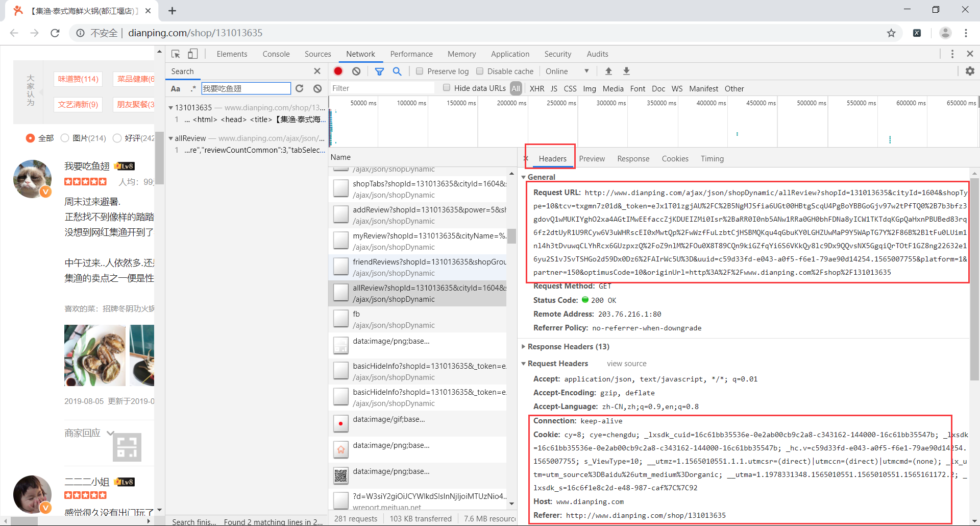Image resolution: width=980 pixels, height=526 pixels.
Task: Reload the browser page
Action: 55,33
